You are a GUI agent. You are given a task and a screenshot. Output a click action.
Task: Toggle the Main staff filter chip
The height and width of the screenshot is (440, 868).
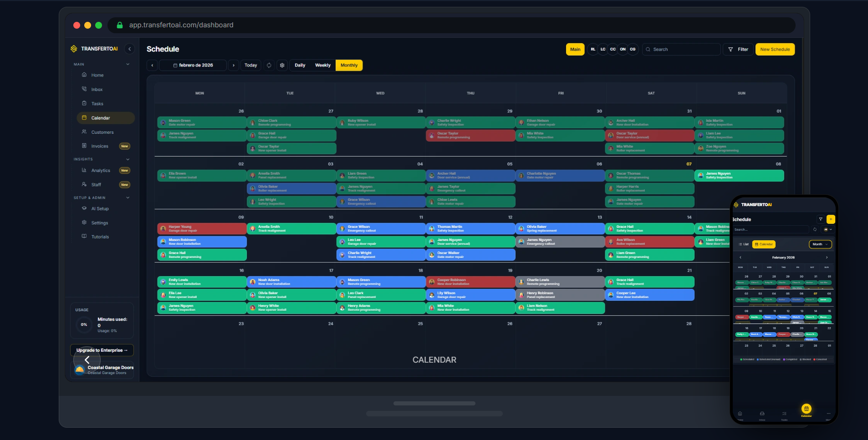pos(575,49)
